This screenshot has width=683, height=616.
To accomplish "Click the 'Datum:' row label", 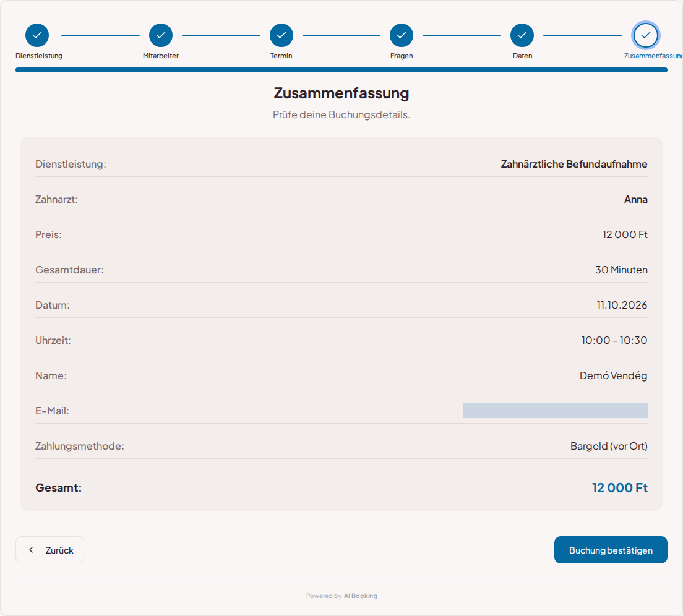I will point(52,305).
